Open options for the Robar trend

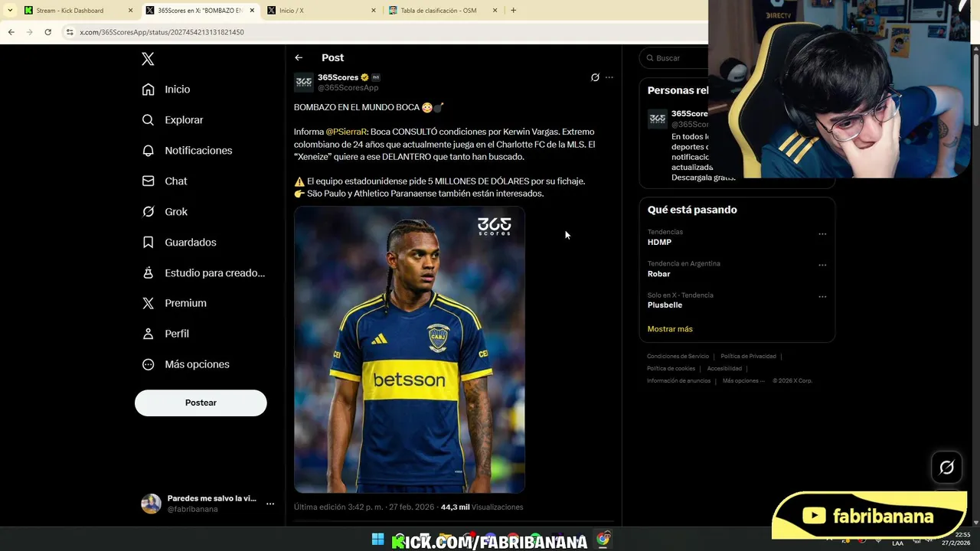[822, 266]
